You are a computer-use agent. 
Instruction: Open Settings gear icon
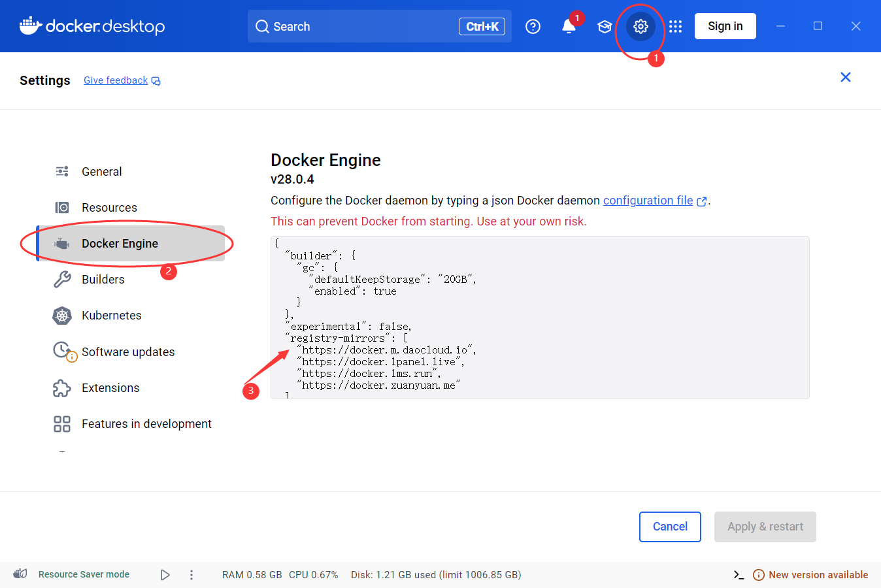point(640,26)
